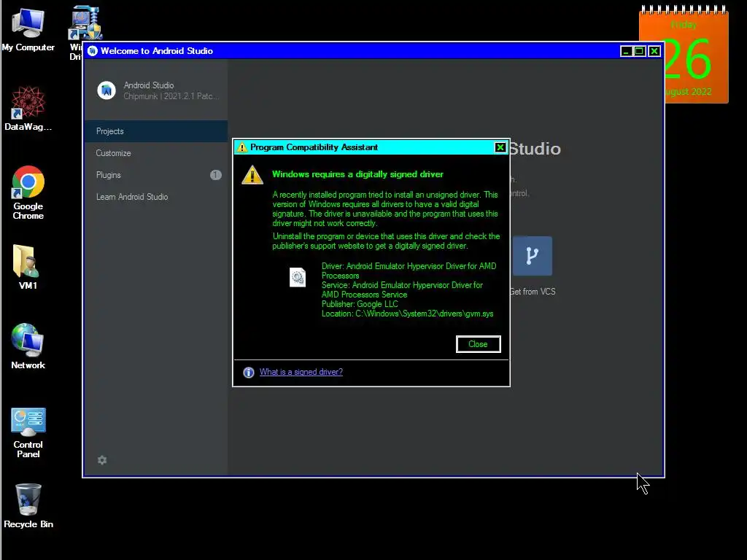The height and width of the screenshot is (560, 747).
Task: Click the gvm.sys driver location text
Action: coord(407,314)
